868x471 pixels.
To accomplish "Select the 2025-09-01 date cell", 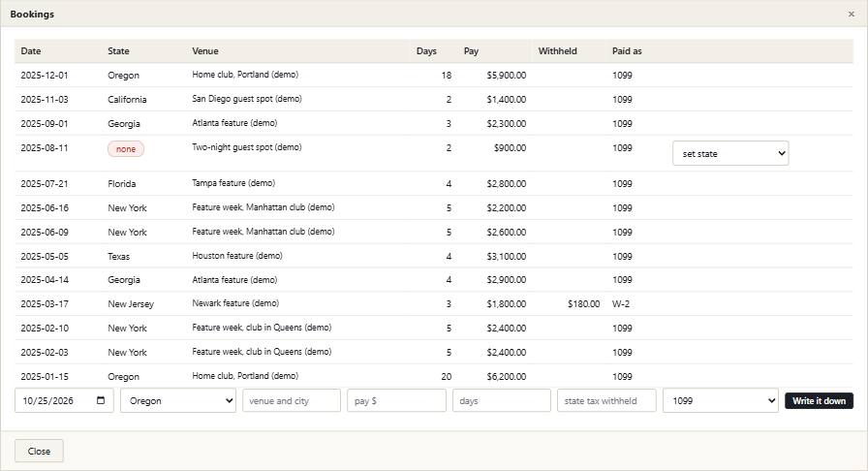I will click(x=45, y=124).
